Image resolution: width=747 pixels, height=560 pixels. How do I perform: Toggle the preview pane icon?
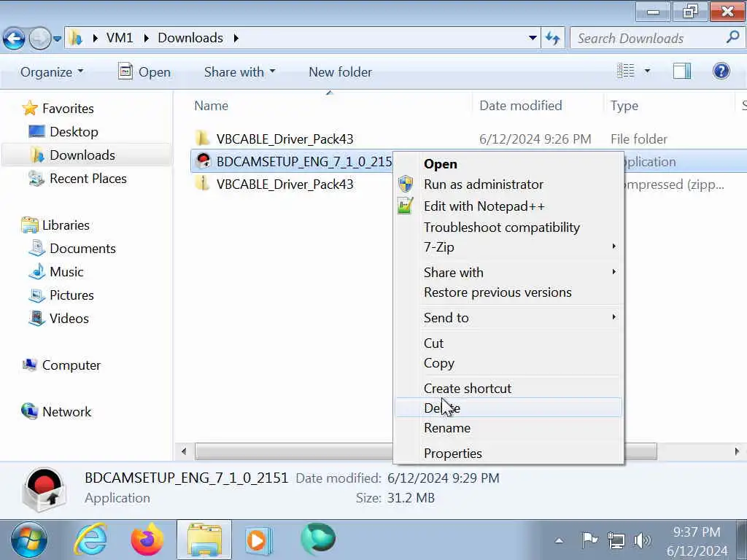coord(682,71)
